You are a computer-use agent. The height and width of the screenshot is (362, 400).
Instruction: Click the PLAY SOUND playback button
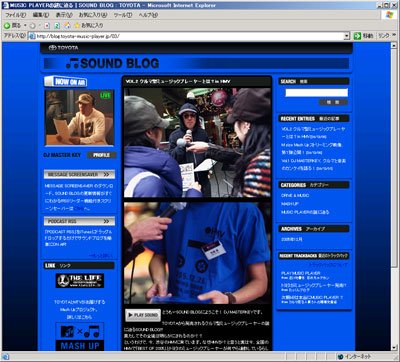tap(143, 315)
